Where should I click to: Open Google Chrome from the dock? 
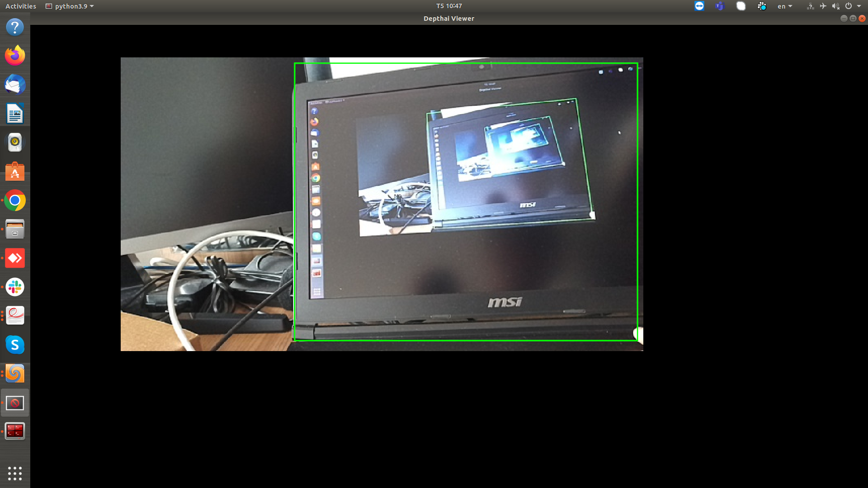point(15,200)
